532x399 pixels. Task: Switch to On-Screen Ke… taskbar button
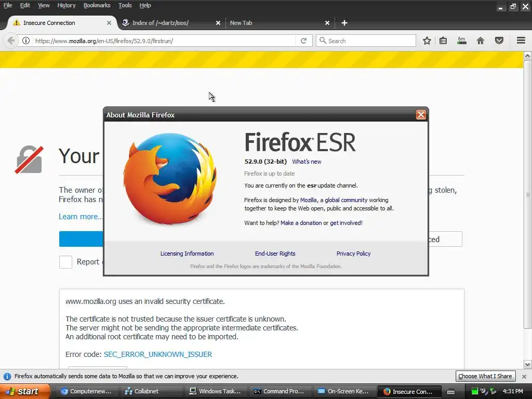344,391
